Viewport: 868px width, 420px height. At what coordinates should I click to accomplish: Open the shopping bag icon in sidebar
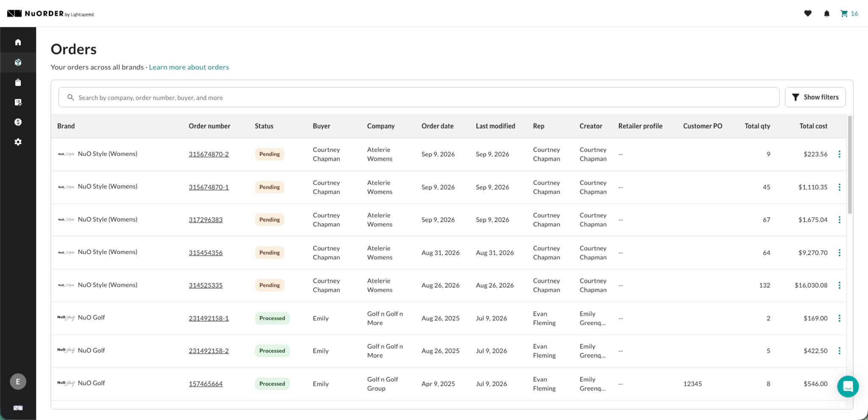[18, 82]
